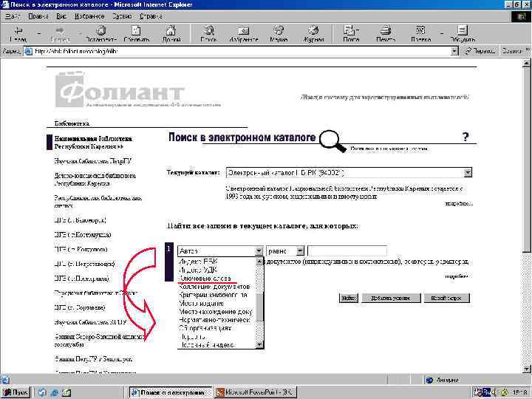Select Нормативно-технические option in dropdown list

216,320
